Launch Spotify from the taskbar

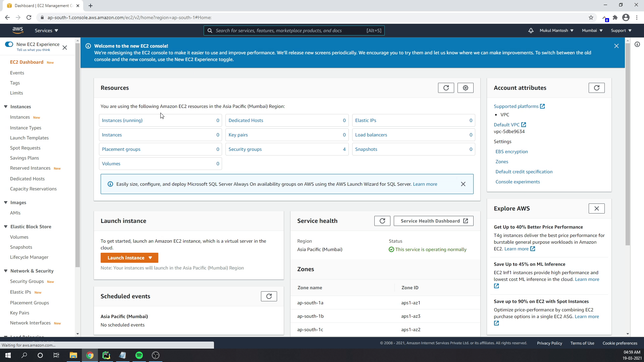(139, 355)
